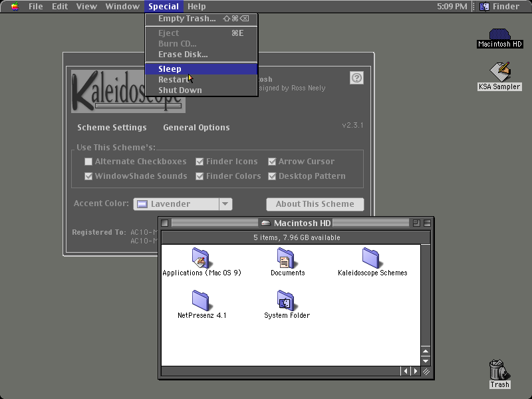Close the Special menu from menu bar
This screenshot has height=399, width=532.
coord(164,7)
